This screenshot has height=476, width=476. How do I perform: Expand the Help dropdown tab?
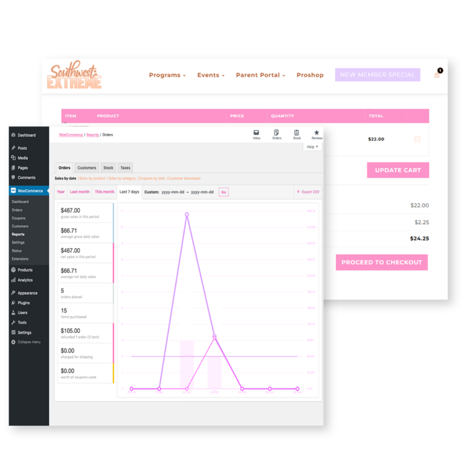click(312, 147)
